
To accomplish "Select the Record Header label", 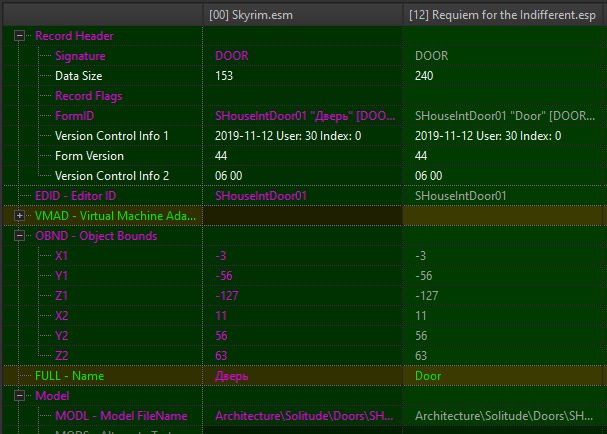I will 74,36.
